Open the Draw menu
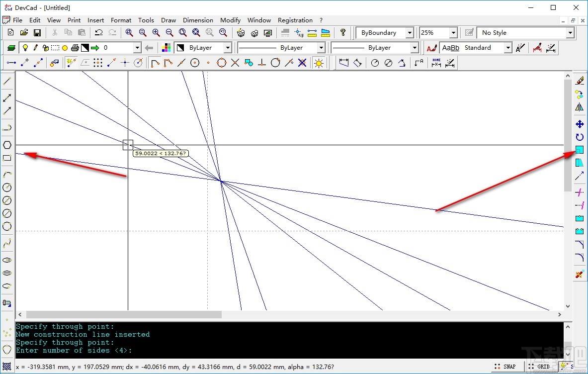The image size is (588, 374). click(168, 20)
